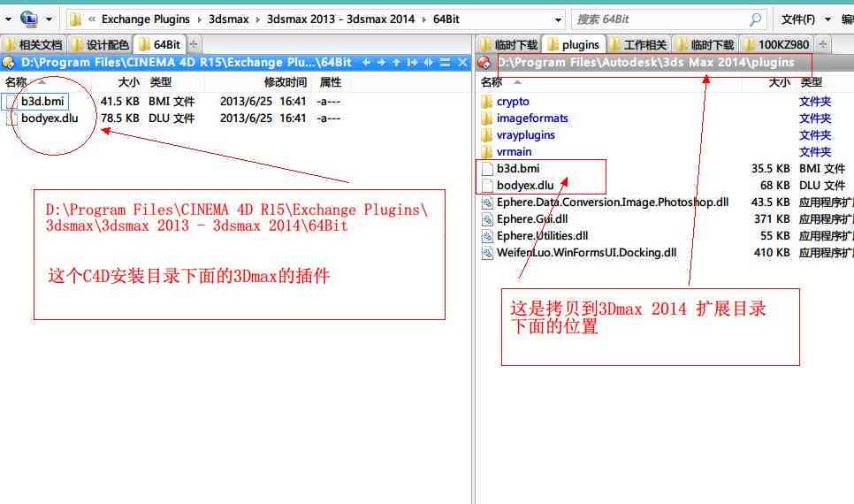Select the Ephere.Utilities.dll file

tap(542, 236)
